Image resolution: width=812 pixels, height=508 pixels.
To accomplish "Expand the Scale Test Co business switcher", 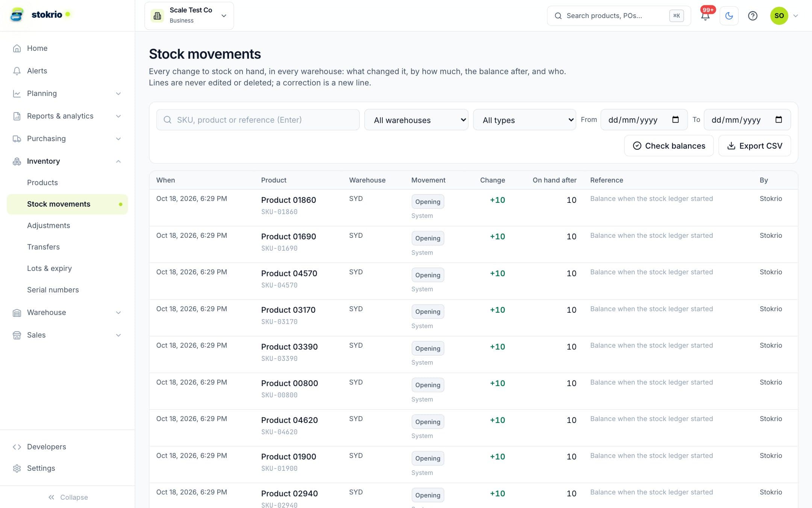I will pyautogui.click(x=189, y=15).
